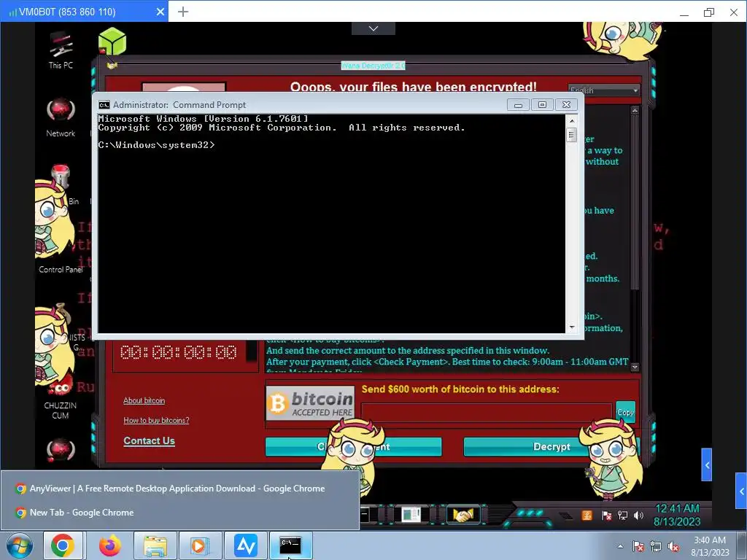The width and height of the screenshot is (747, 560).
Task: Click the Command Prompt scrollbar thumb
Action: [x=572, y=135]
